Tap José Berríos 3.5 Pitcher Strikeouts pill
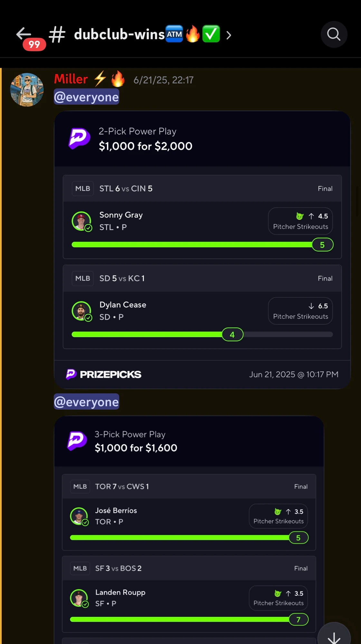This screenshot has height=644, width=361. (x=278, y=516)
